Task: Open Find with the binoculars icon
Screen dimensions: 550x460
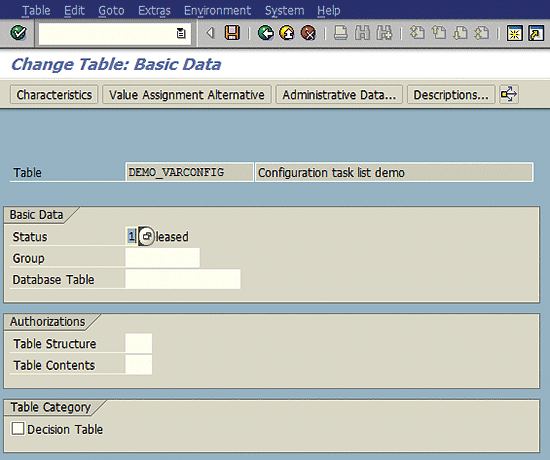Action: pos(362,33)
